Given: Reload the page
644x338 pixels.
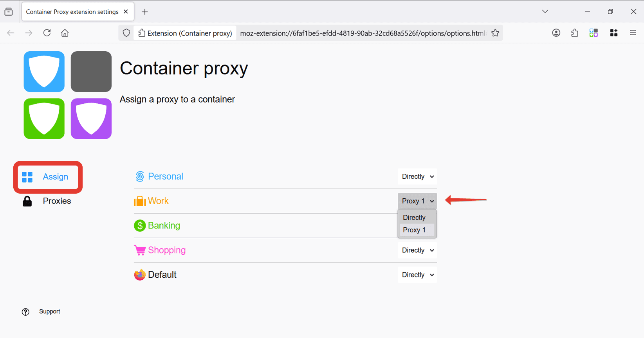Looking at the screenshot, I should click(x=47, y=33).
